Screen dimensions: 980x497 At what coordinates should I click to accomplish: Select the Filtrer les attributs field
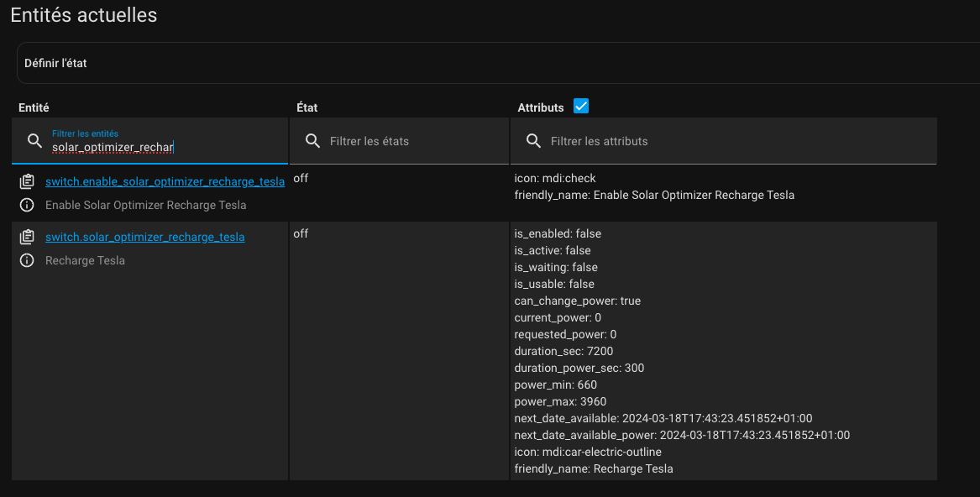tap(731, 141)
